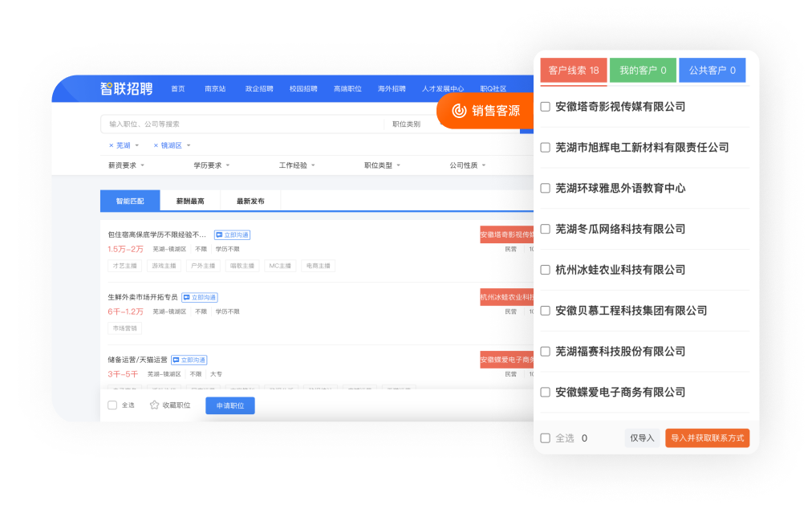Click the job search input field
Image resolution: width=812 pixels, height=509 pixels.
click(241, 124)
